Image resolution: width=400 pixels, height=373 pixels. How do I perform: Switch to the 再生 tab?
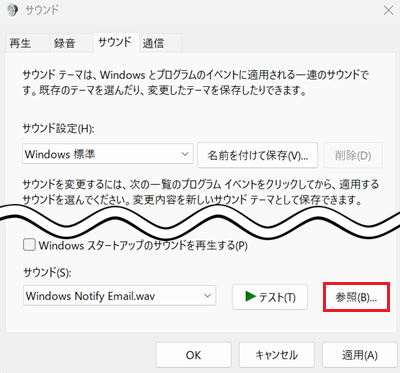pos(27,43)
